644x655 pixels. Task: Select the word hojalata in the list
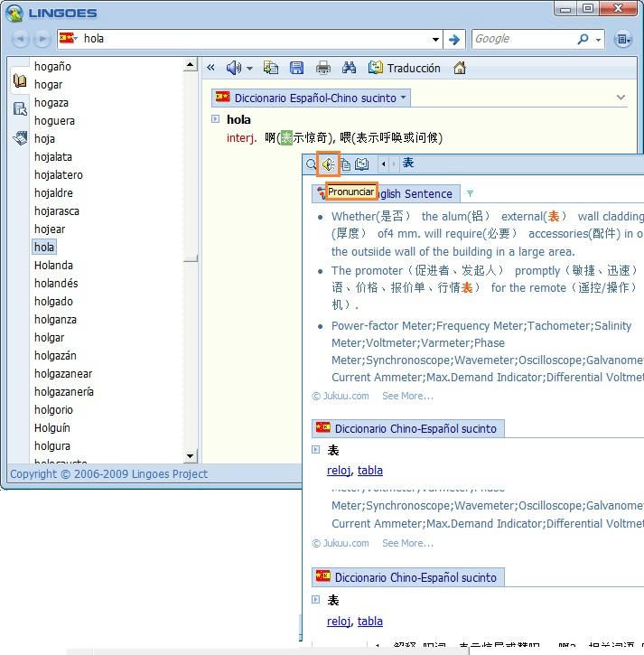pos(53,156)
